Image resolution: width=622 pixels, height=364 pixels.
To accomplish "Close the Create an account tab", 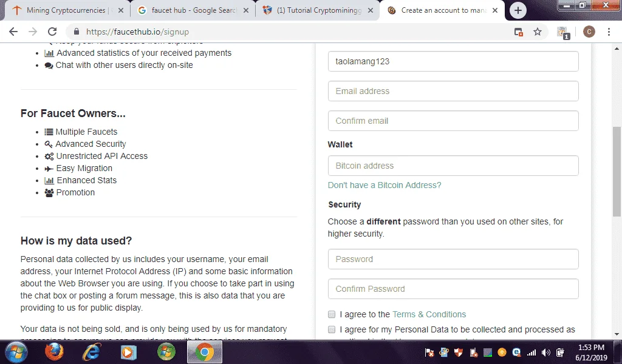I will (x=495, y=11).
